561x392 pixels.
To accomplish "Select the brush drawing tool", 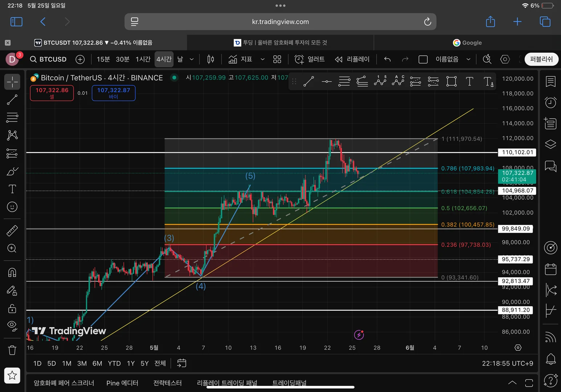I will click(12, 171).
